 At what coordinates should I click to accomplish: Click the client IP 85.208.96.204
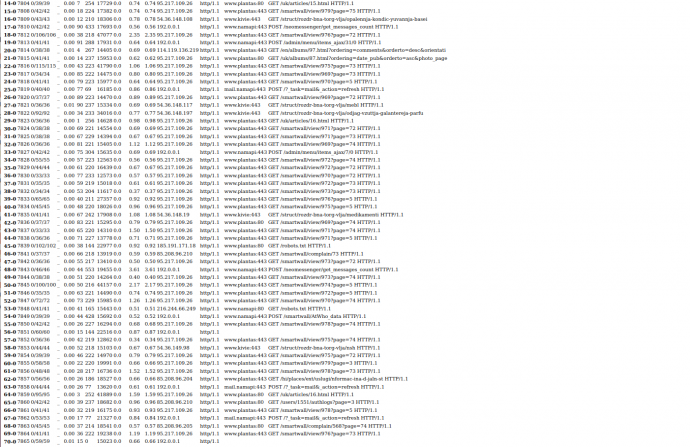(x=175, y=379)
